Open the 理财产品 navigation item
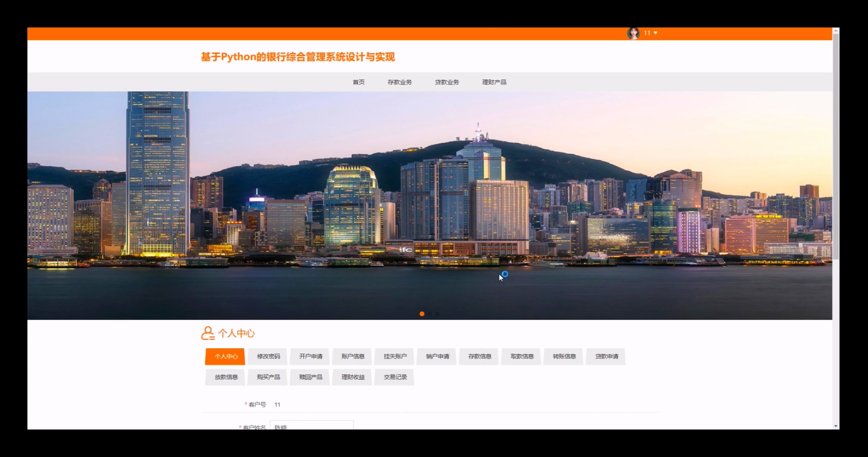 (x=494, y=82)
